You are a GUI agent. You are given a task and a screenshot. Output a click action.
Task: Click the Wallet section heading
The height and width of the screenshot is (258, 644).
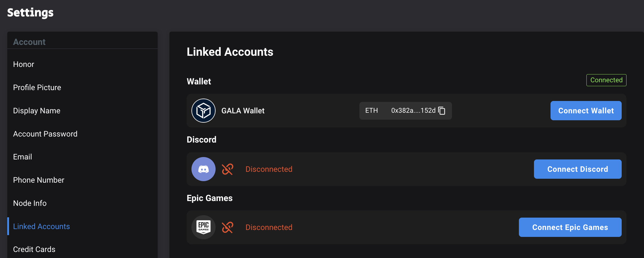click(199, 81)
